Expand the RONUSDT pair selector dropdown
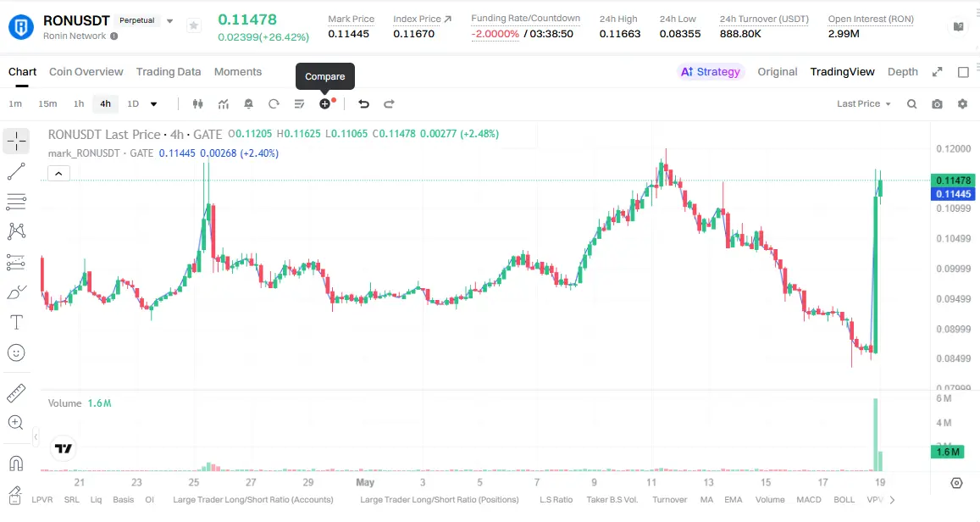The image size is (980, 522). pos(170,20)
